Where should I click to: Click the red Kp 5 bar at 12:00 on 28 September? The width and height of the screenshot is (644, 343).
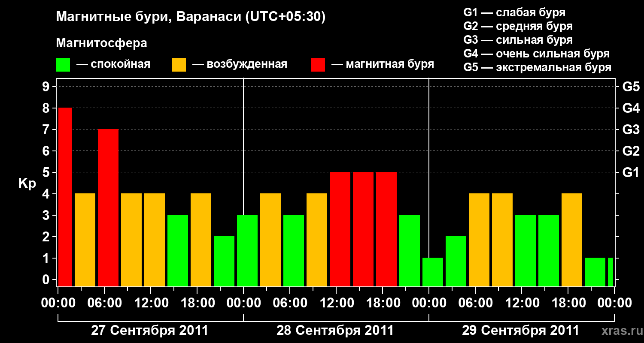(x=340, y=229)
